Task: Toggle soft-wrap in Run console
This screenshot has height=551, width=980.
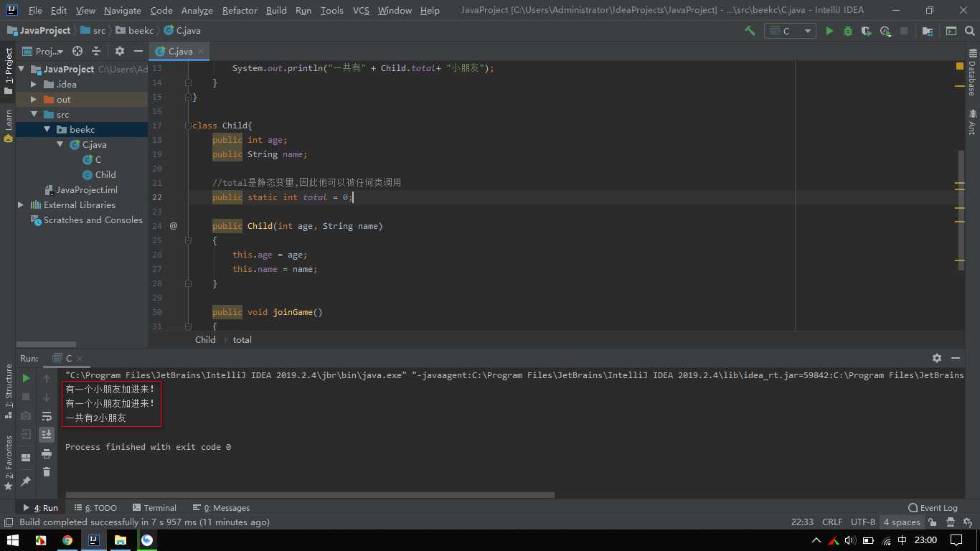Action: point(47,416)
